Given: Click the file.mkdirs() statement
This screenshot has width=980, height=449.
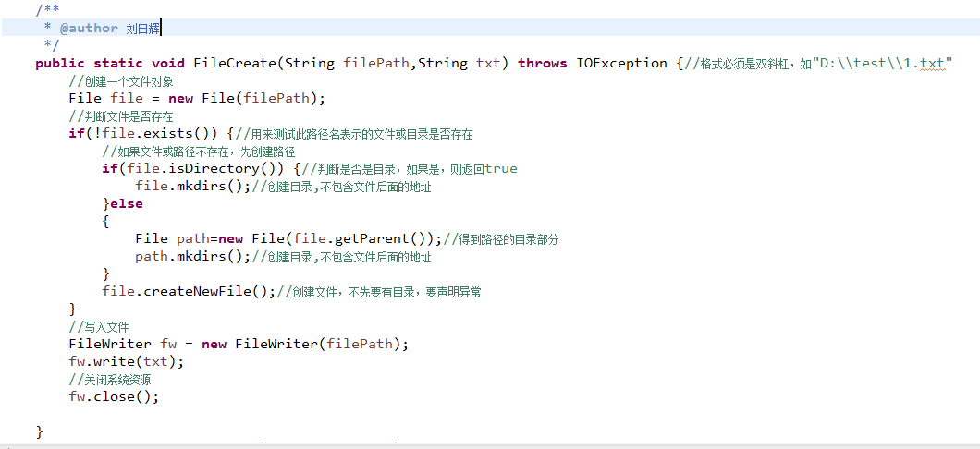Looking at the screenshot, I should 193,186.
